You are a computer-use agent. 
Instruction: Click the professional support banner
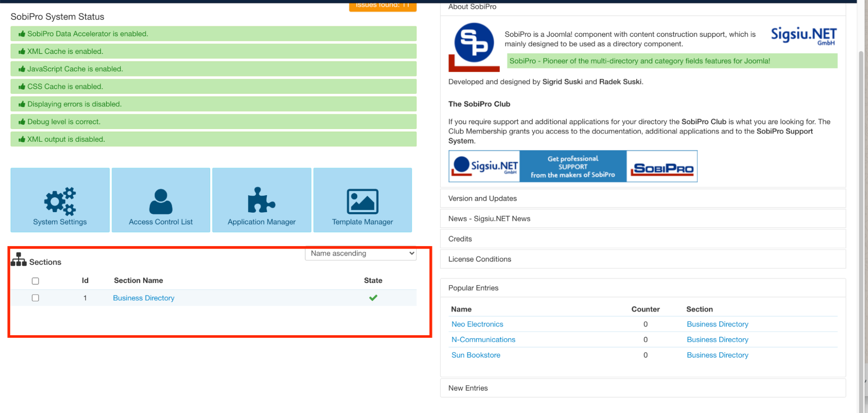pyautogui.click(x=573, y=167)
